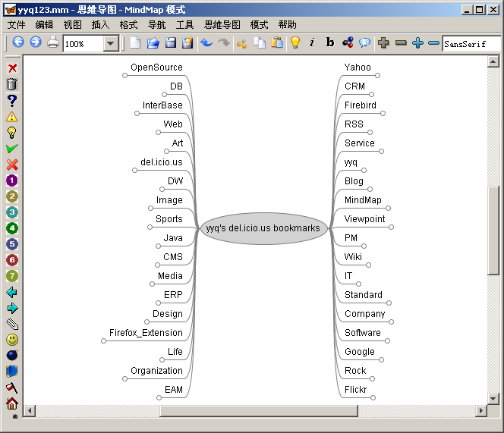Toggle bold with the b icon
The height and width of the screenshot is (433, 504).
click(329, 42)
